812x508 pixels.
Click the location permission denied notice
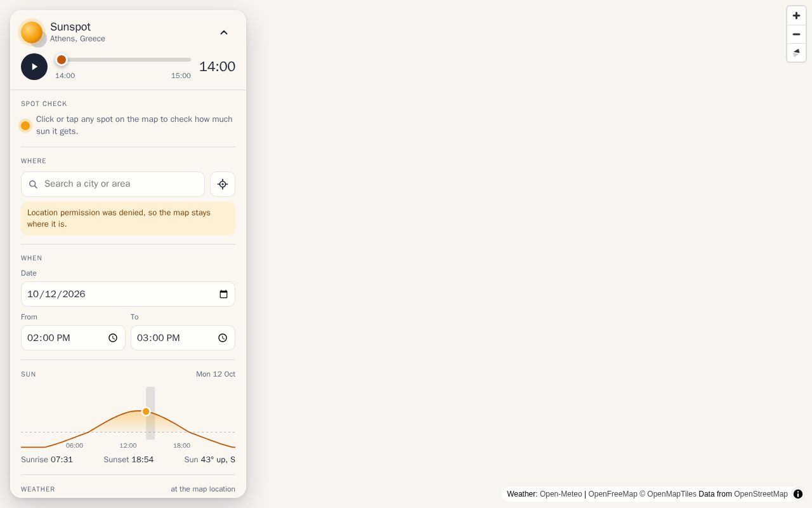128,218
